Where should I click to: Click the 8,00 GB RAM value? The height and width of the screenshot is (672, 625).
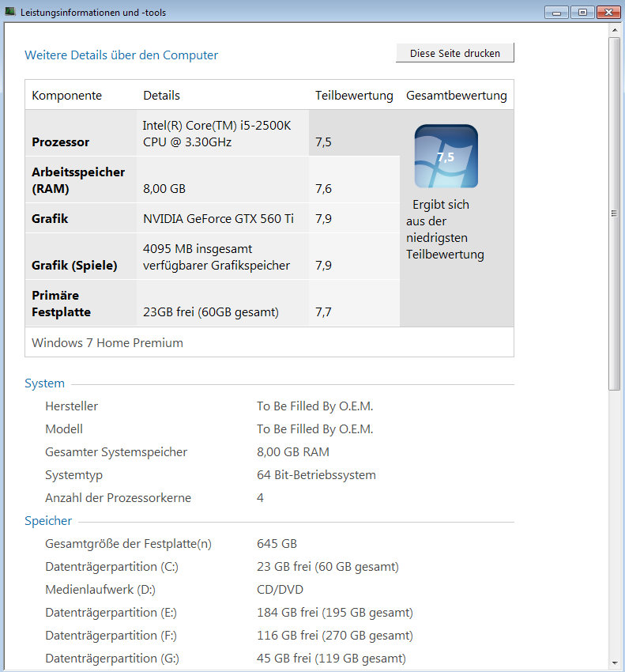[293, 451]
